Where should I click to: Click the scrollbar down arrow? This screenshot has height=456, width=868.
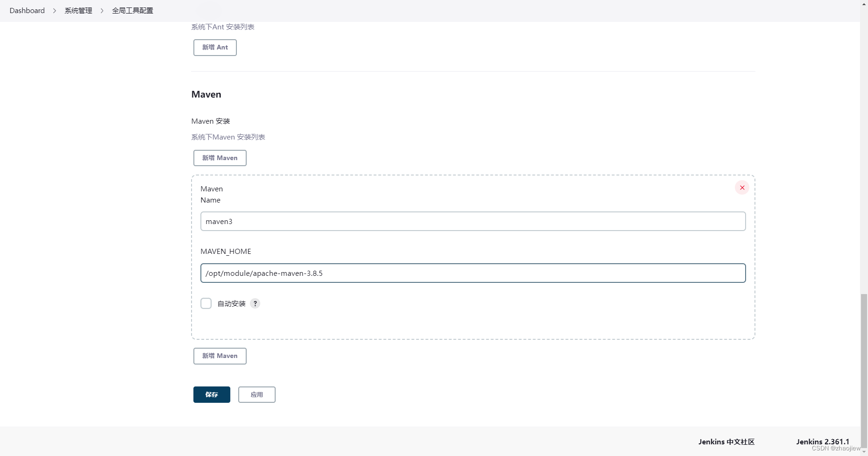click(864, 452)
